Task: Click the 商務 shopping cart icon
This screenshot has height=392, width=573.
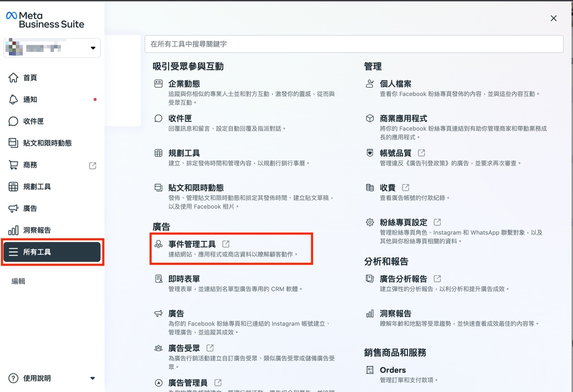Action: [x=13, y=165]
